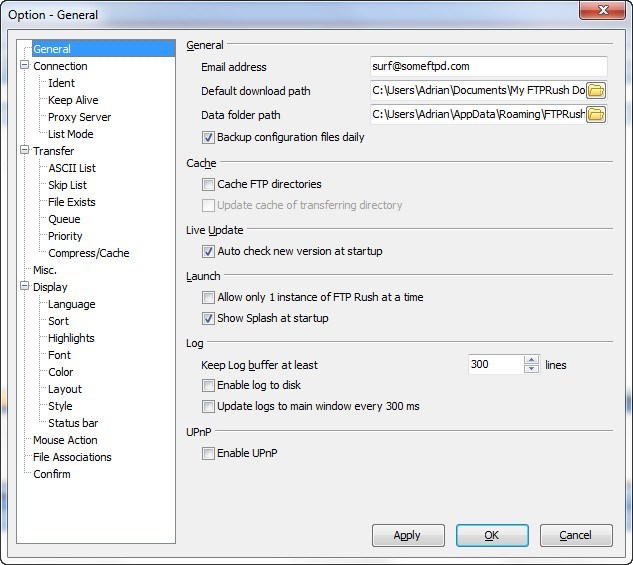Increase log buffer lines with up arrow
This screenshot has width=633, height=565.
tap(531, 360)
